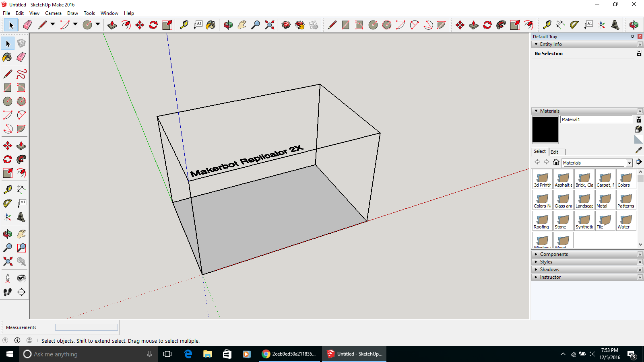The height and width of the screenshot is (362, 644).
Task: Open the Edit menu
Action: click(20, 13)
